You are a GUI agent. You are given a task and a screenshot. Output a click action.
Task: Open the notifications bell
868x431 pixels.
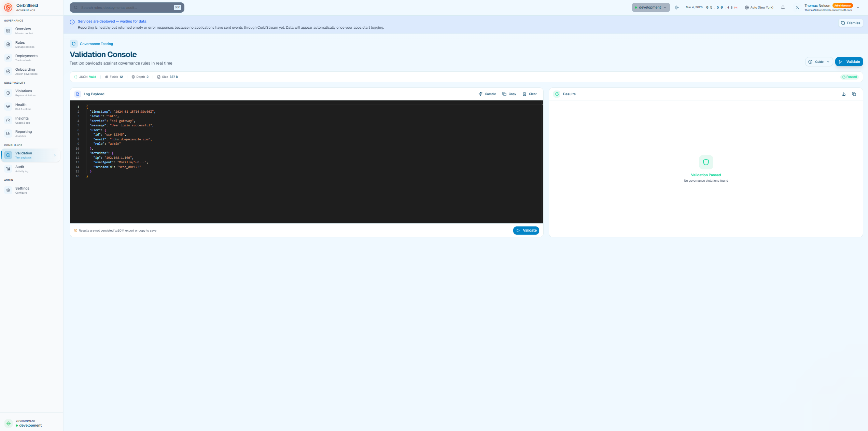point(783,8)
